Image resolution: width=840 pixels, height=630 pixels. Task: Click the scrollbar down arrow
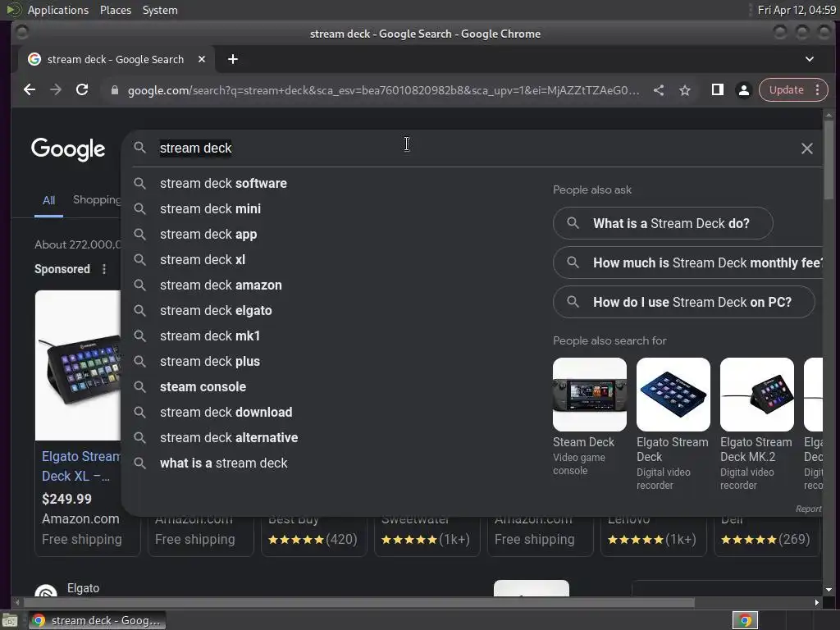pos(829,590)
